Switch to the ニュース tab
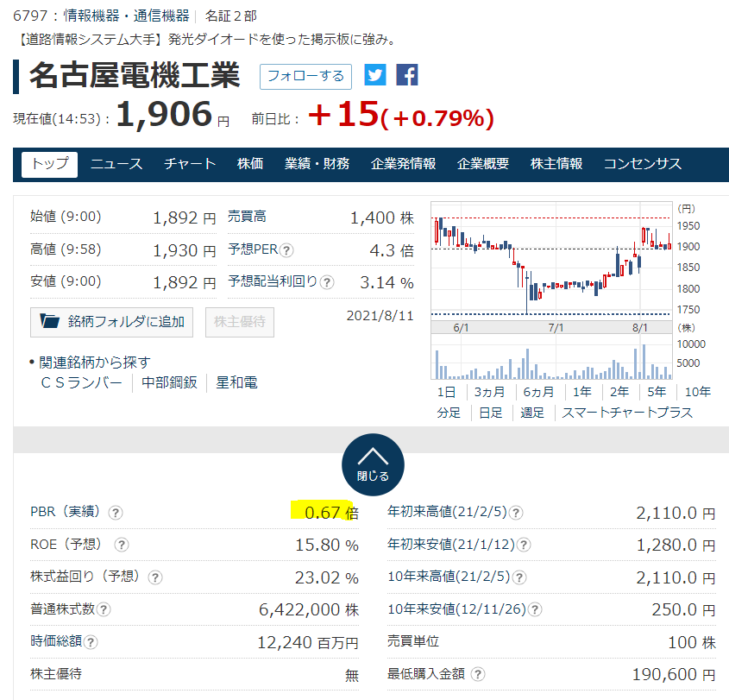Image resolution: width=729 pixels, height=700 pixels. point(116,164)
